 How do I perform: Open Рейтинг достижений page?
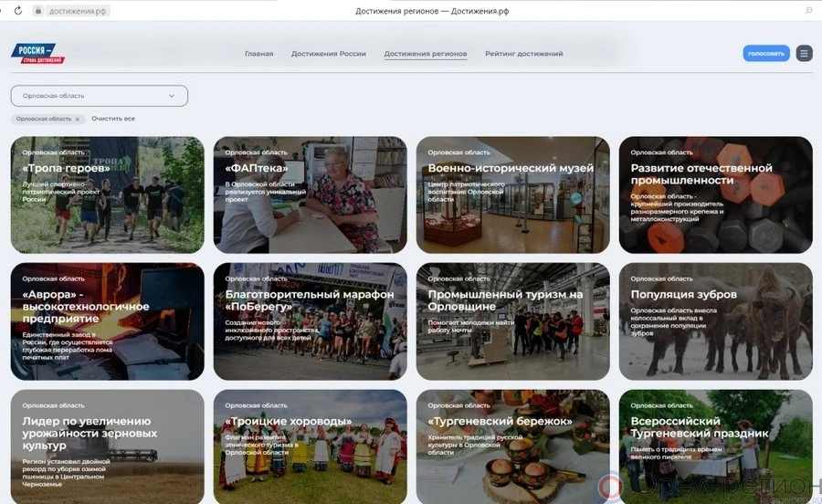coord(523,54)
